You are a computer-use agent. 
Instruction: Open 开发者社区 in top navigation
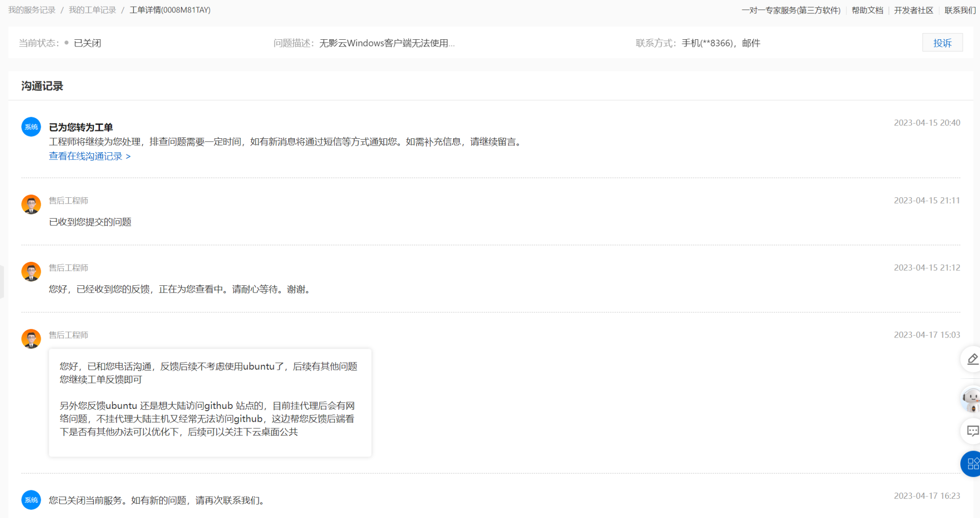pyautogui.click(x=913, y=10)
